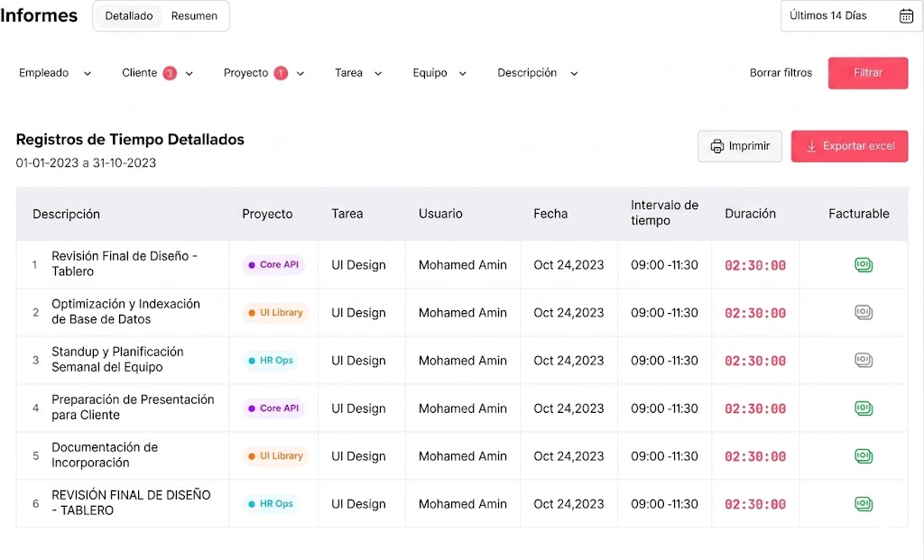The height and width of the screenshot is (560, 924).
Task: Expand the Empleado filter dropdown
Action: 55,73
